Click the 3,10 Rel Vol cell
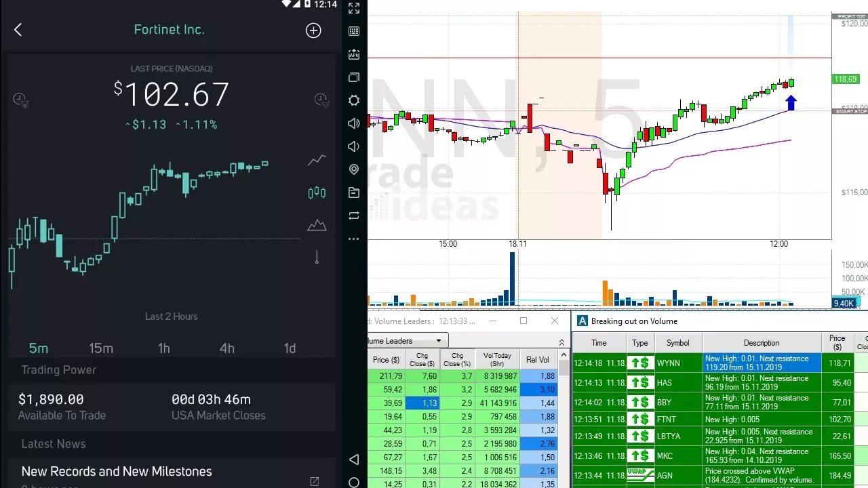 (x=538, y=390)
